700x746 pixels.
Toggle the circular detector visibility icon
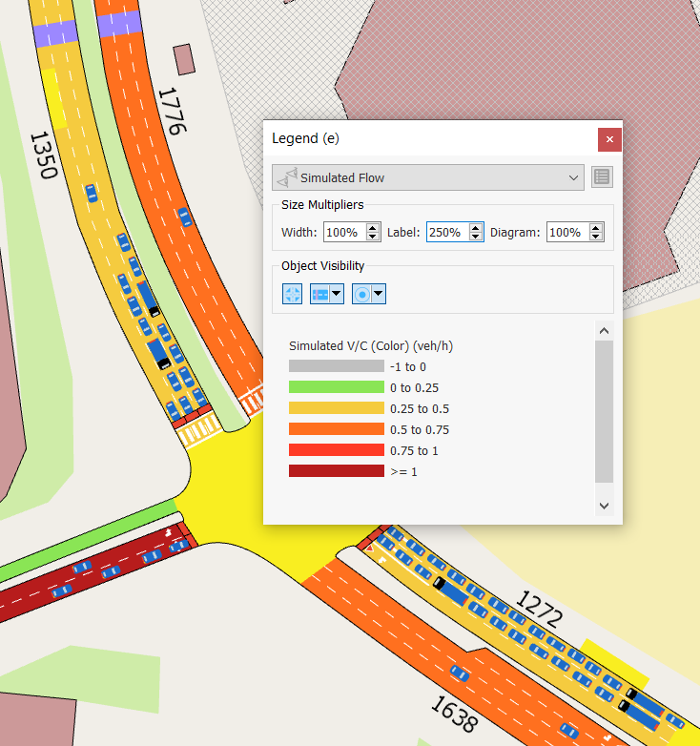click(362, 294)
